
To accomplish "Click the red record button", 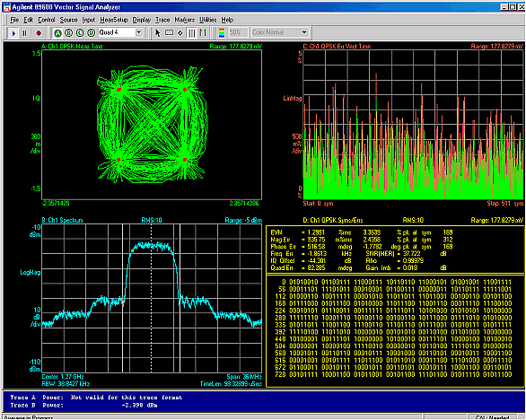I will pos(39,33).
